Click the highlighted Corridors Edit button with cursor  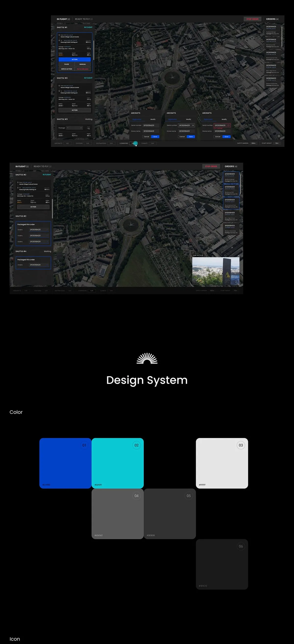tap(133, 144)
